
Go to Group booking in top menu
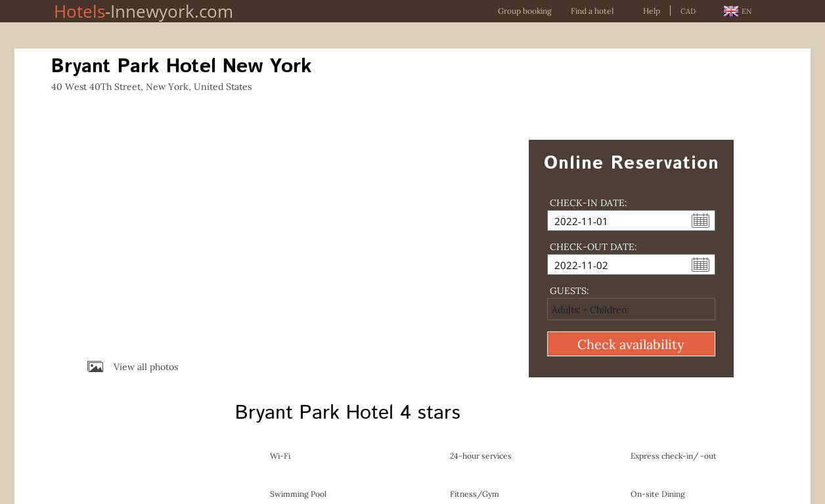(524, 11)
